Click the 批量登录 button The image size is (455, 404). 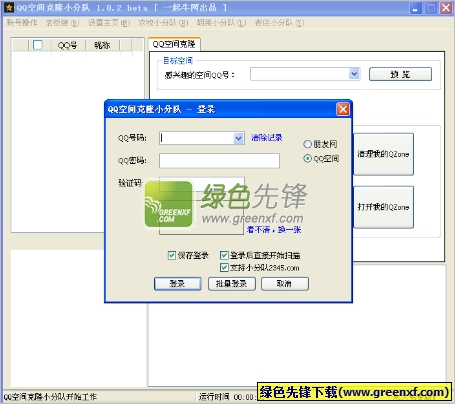[232, 284]
